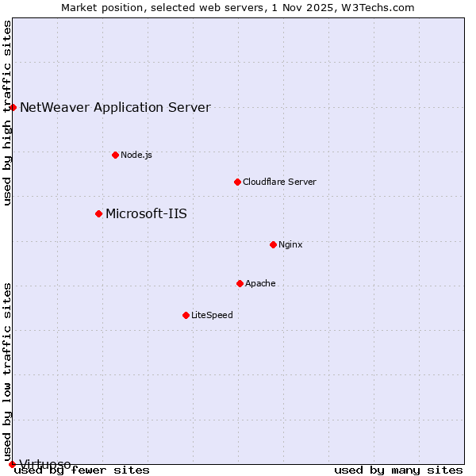Select the Apache data point marker
Screen dimensions: 476x476
coord(240,283)
